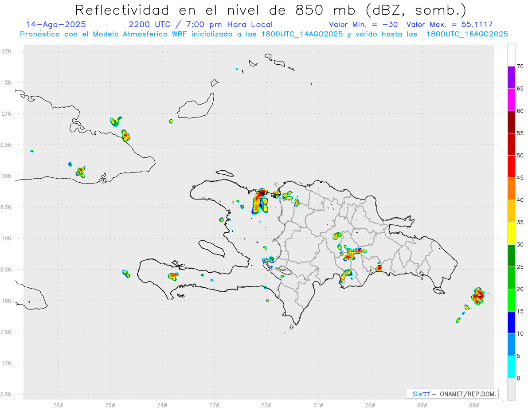Click the '70W' longitude label
The width and height of the screenshot is (532, 411).
[370, 405]
